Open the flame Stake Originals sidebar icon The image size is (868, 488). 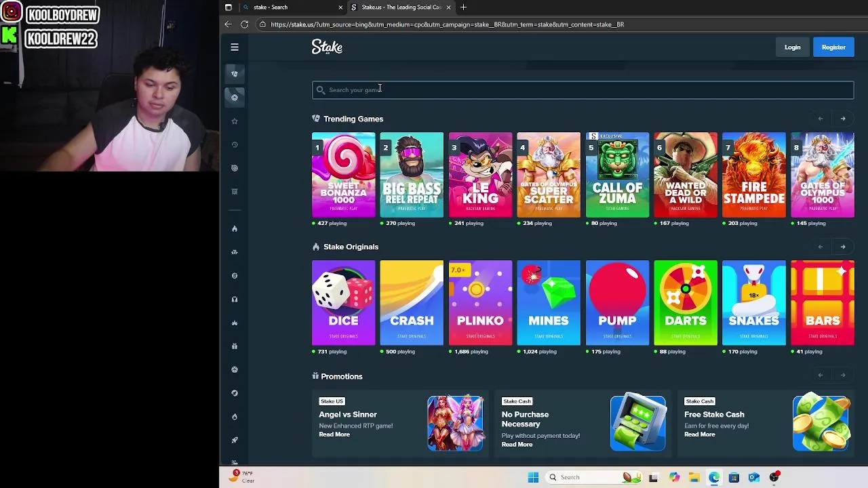tap(235, 228)
